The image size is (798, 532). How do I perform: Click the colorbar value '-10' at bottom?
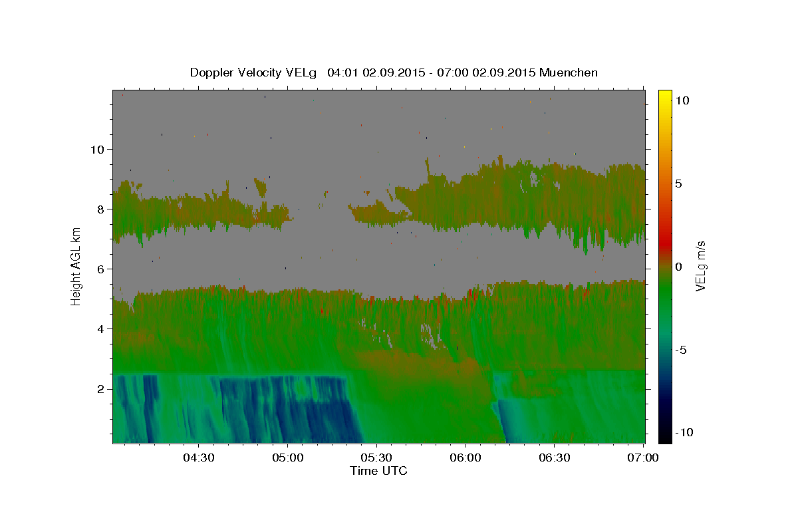(x=684, y=432)
